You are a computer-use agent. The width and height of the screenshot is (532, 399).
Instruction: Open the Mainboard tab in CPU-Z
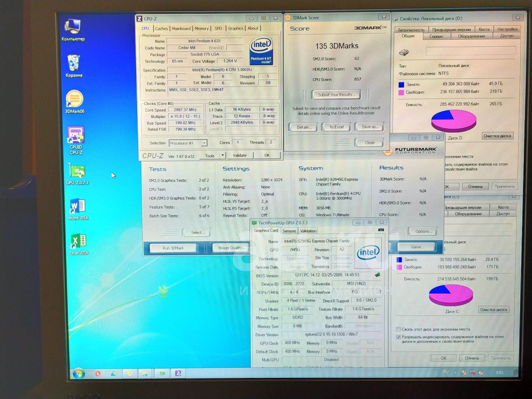181,29
